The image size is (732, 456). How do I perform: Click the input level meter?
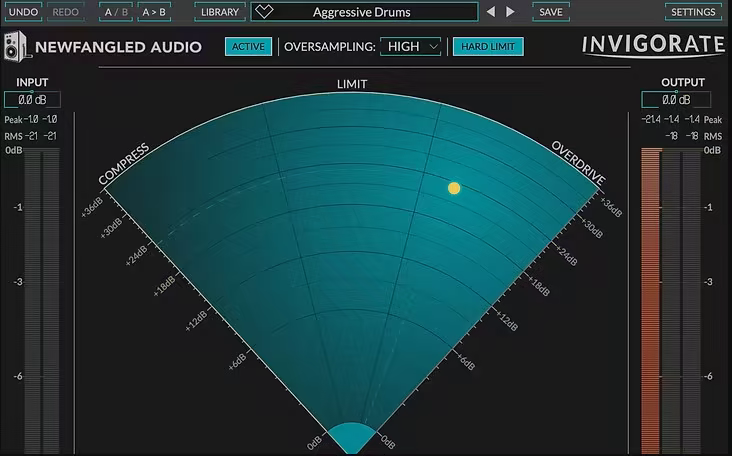[42, 301]
